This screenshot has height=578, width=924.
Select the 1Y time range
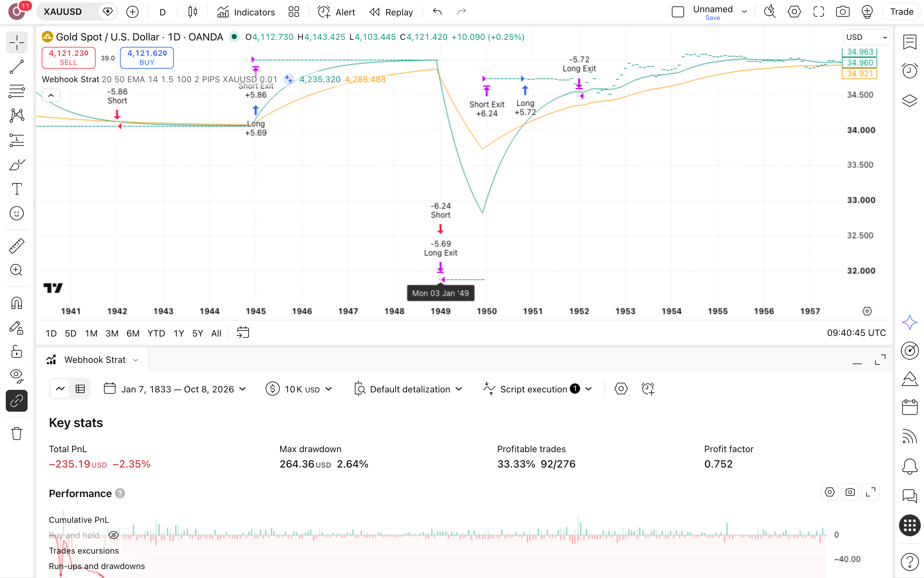(179, 333)
